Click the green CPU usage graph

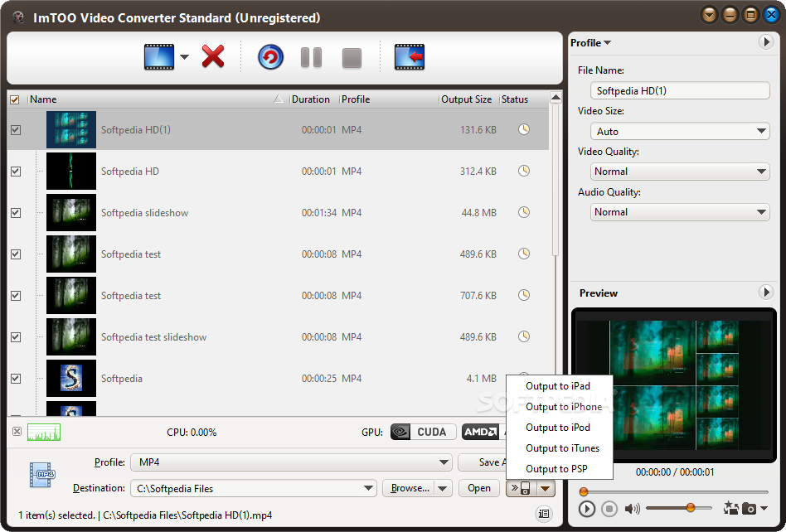(x=44, y=432)
